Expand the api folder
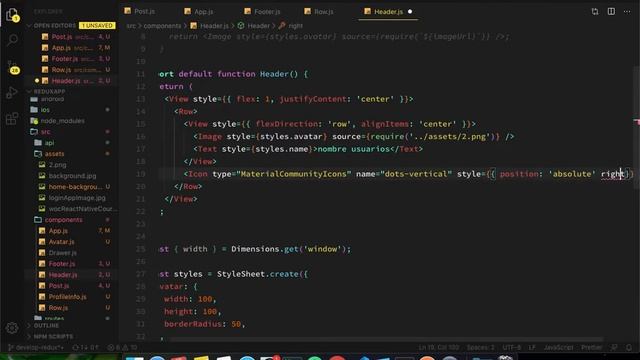Screen dimensions: 640x360 point(49,143)
